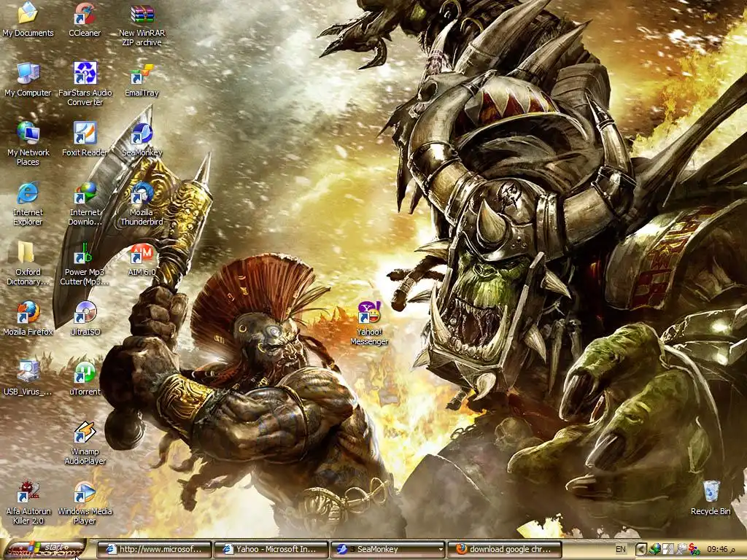Screen dimensions: 747x560
Task: Expand hidden system tray icons arrow
Action: click(641, 549)
